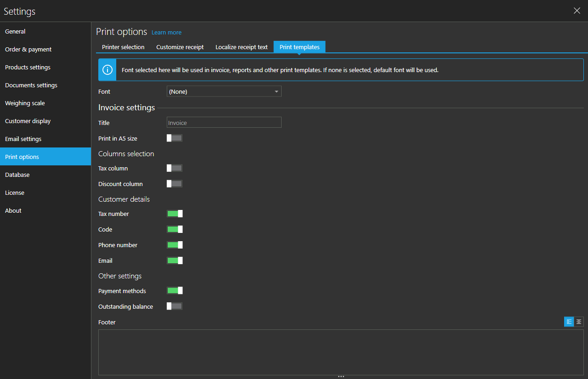Enable the Print in A5 size toggle
Image resolution: width=588 pixels, height=379 pixels.
click(175, 138)
